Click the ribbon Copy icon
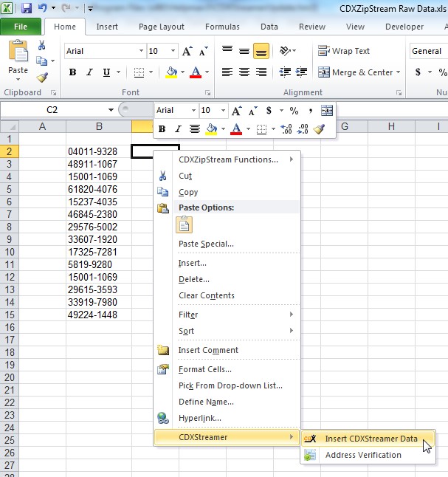The height and width of the screenshot is (477, 448). click(x=41, y=61)
